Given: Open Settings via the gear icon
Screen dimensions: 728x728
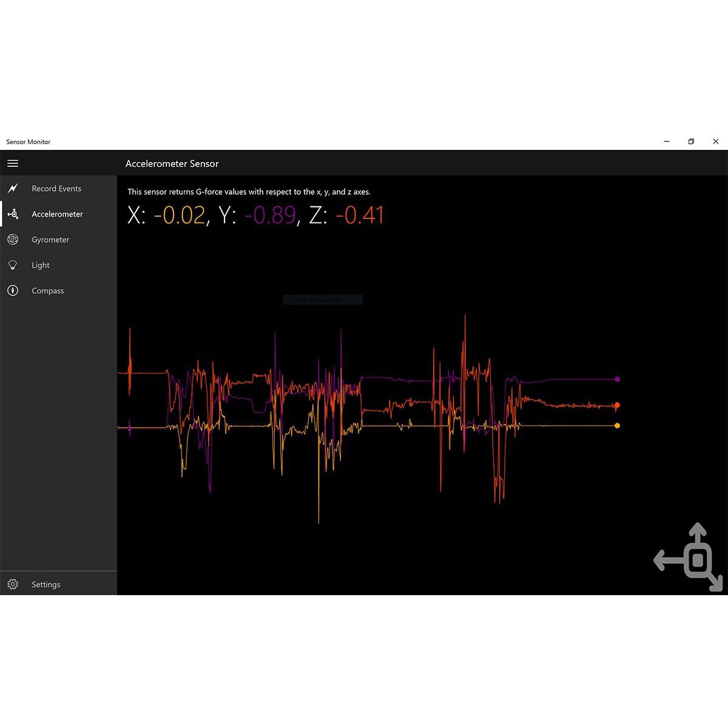Looking at the screenshot, I should 13,584.
